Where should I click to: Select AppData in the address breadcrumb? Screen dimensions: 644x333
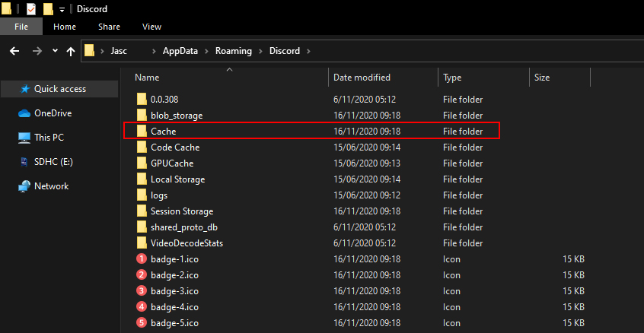[x=180, y=51]
